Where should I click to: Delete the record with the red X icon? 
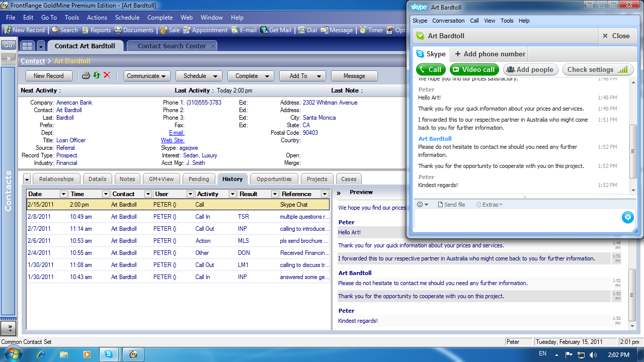coord(107,75)
